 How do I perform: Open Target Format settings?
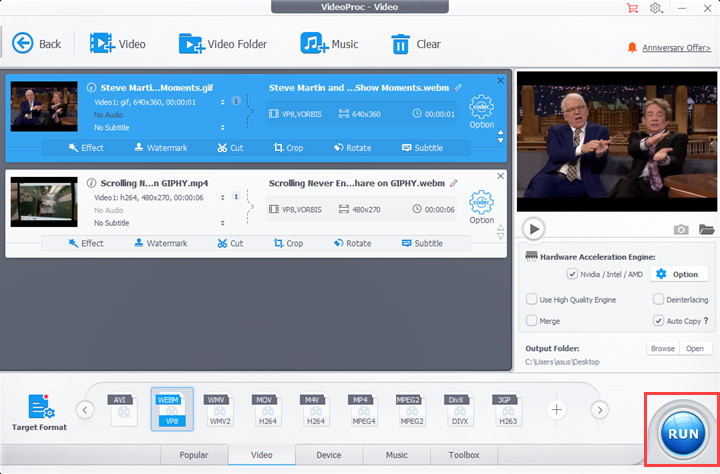coord(39,412)
